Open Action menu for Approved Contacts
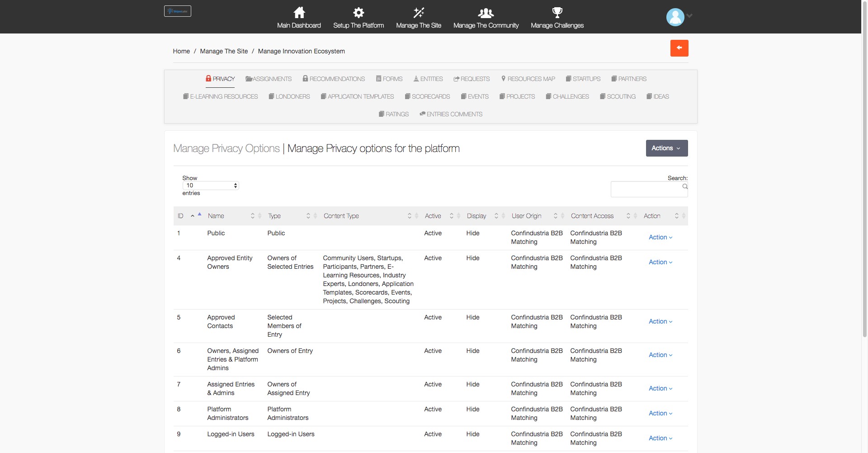This screenshot has height=453, width=868. [660, 321]
